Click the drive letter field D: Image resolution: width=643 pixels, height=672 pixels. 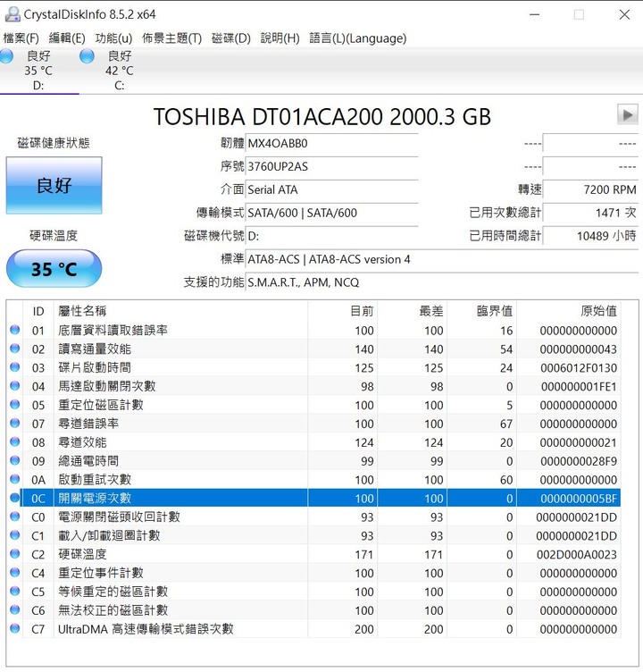pyautogui.click(x=331, y=236)
